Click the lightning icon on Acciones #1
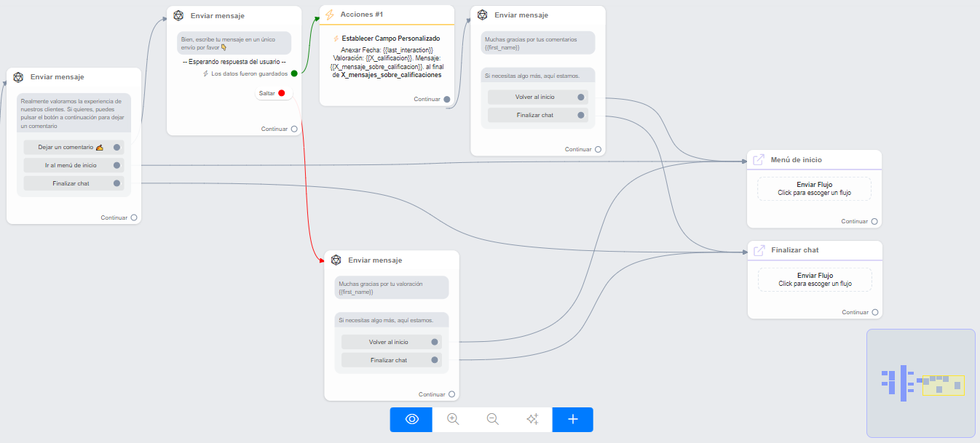Viewport: 980px width, 443px height. coord(330,15)
